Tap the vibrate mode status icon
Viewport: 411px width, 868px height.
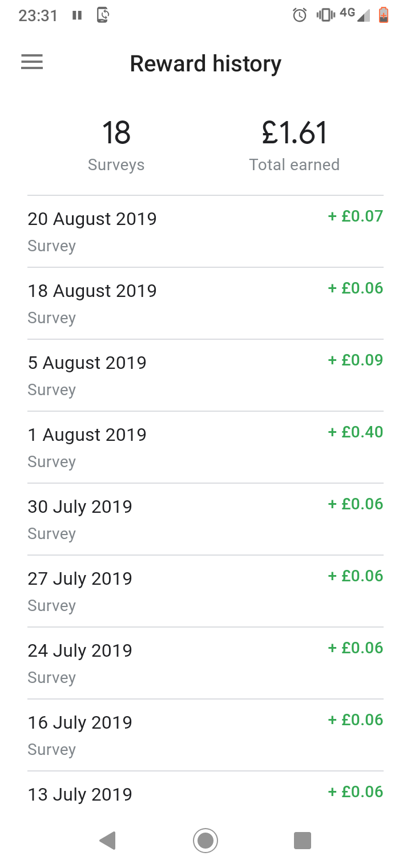coord(325,15)
